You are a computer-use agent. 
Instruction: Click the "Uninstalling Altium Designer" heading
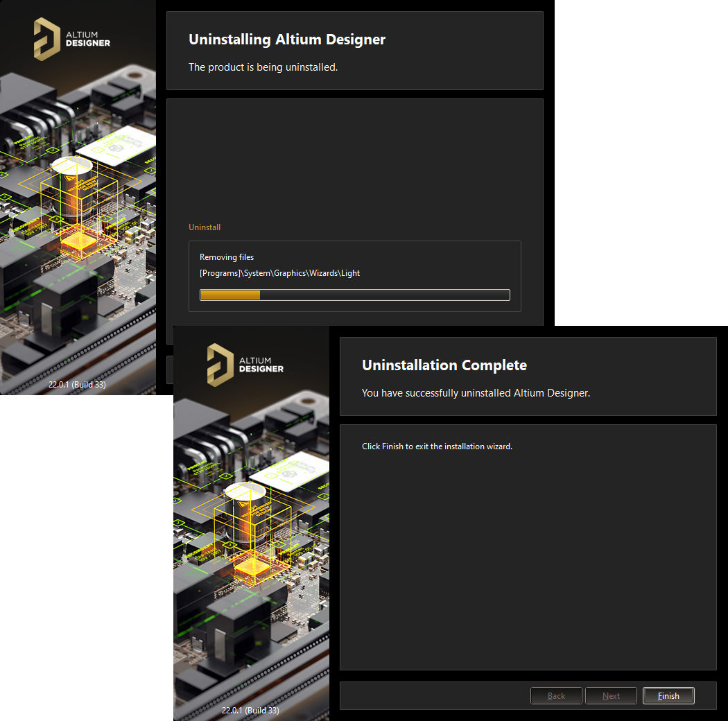pyautogui.click(x=287, y=40)
